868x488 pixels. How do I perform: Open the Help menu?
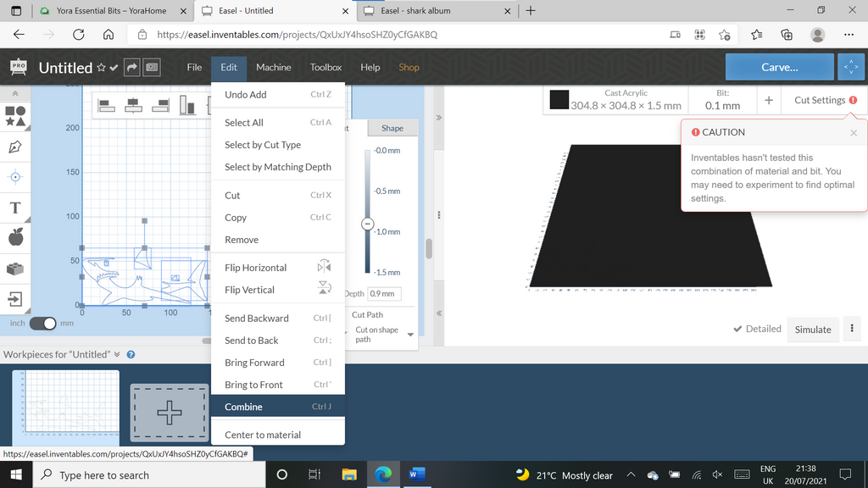(x=370, y=67)
